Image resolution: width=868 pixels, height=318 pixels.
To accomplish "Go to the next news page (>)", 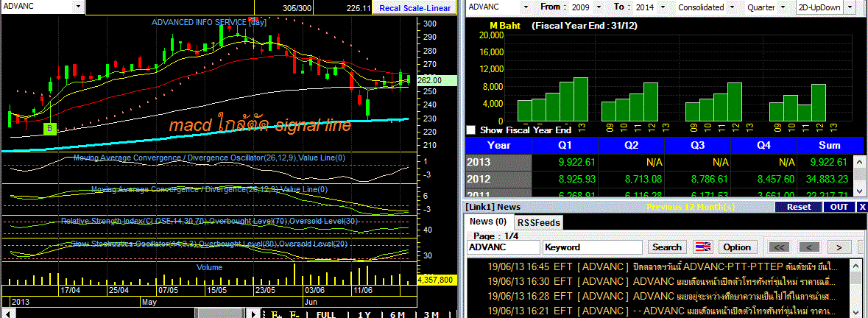I will pyautogui.click(x=839, y=247).
